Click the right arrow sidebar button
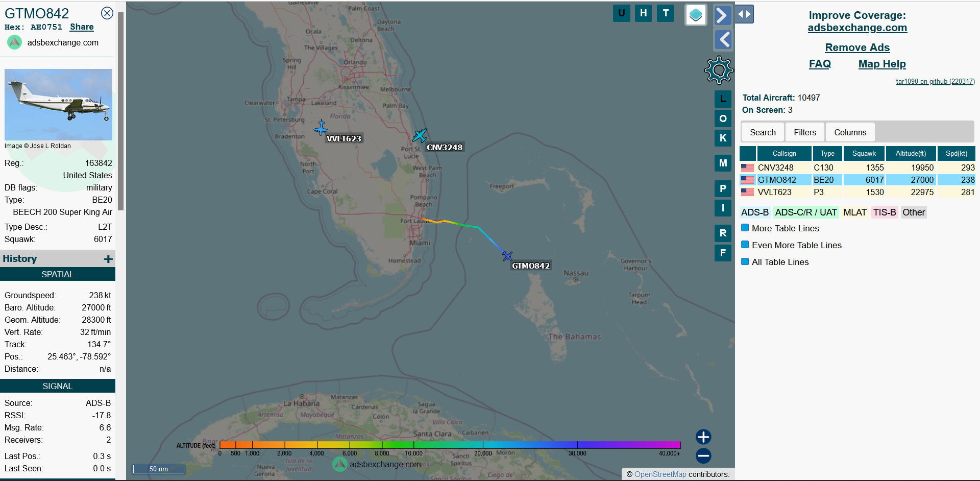This screenshot has width=980, height=481. 723,15
